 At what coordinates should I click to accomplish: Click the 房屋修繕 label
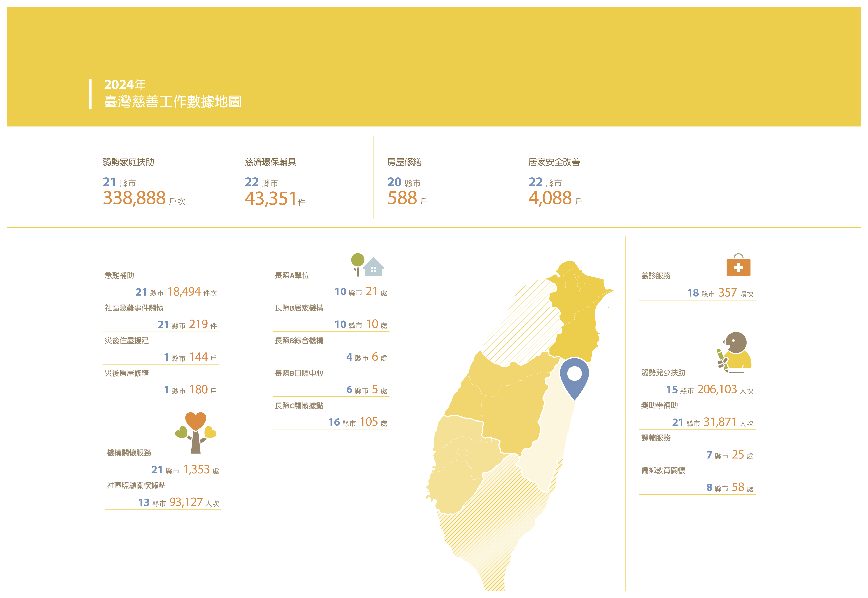click(x=404, y=162)
